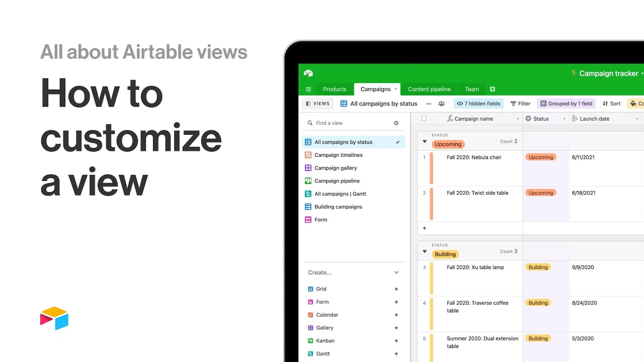Click Upcoming status tag for Twist side table

[x=541, y=193]
